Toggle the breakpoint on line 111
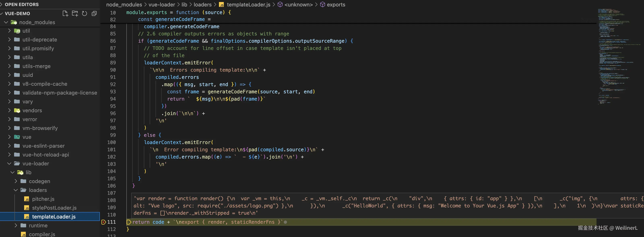 tap(103, 222)
